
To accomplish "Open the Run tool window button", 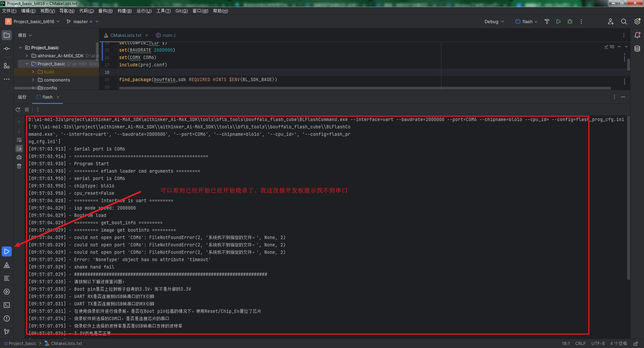I will pos(7,251).
